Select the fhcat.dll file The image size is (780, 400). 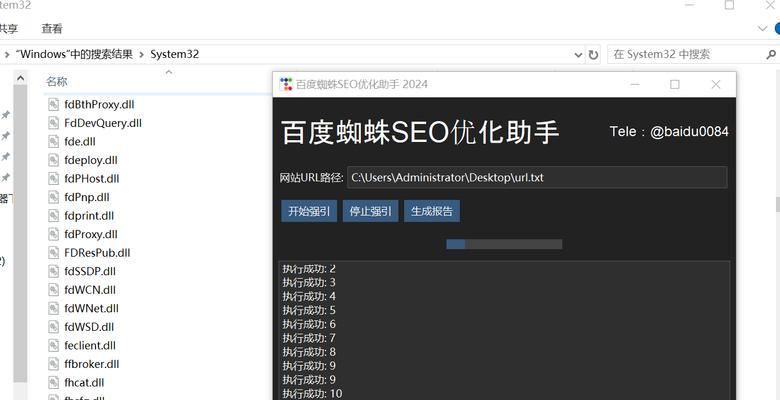[84, 383]
